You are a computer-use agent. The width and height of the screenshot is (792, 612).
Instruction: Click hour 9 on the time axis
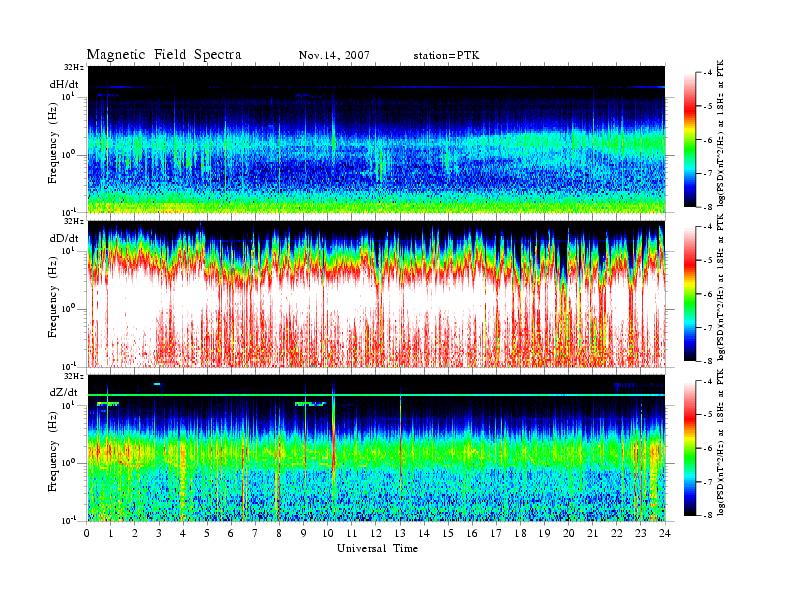click(x=304, y=533)
